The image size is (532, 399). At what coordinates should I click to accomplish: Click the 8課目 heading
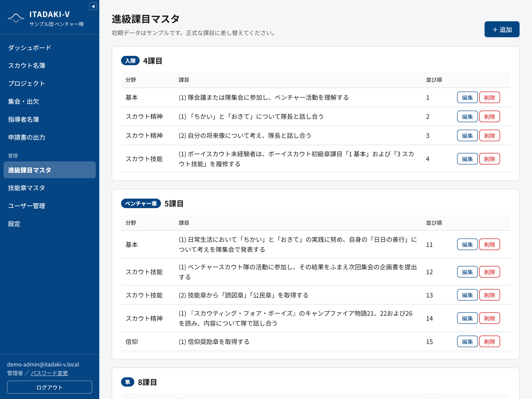[147, 382]
